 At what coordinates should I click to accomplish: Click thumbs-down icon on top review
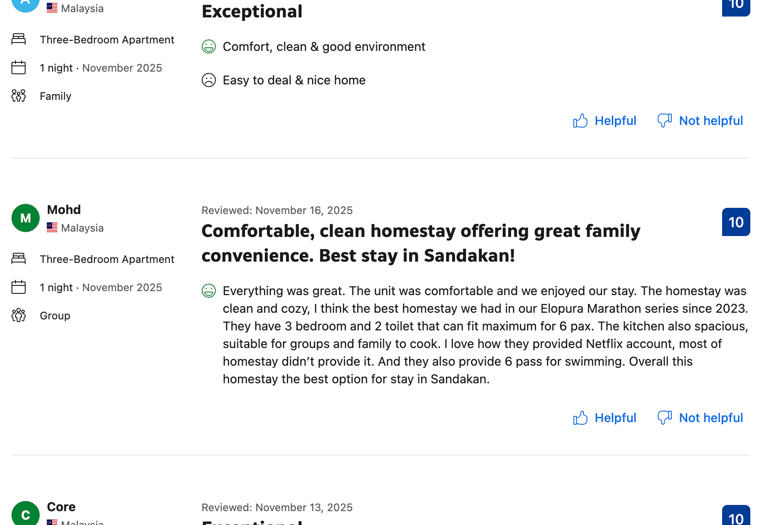pos(664,121)
